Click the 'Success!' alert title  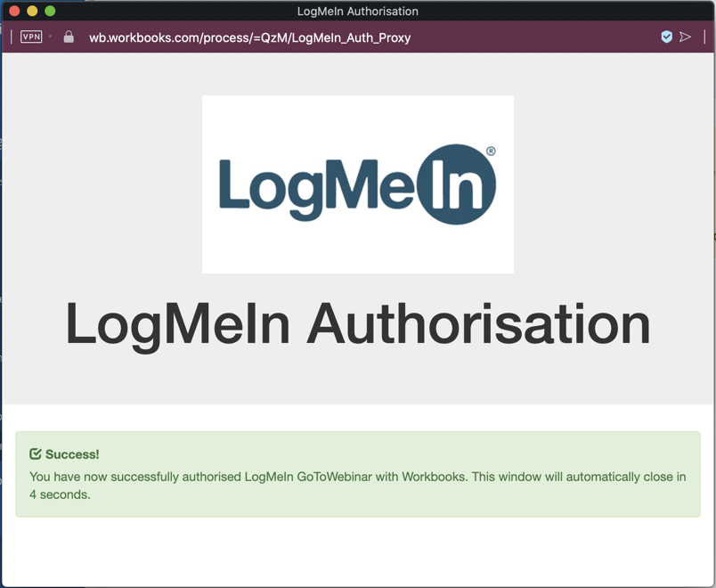tap(72, 454)
